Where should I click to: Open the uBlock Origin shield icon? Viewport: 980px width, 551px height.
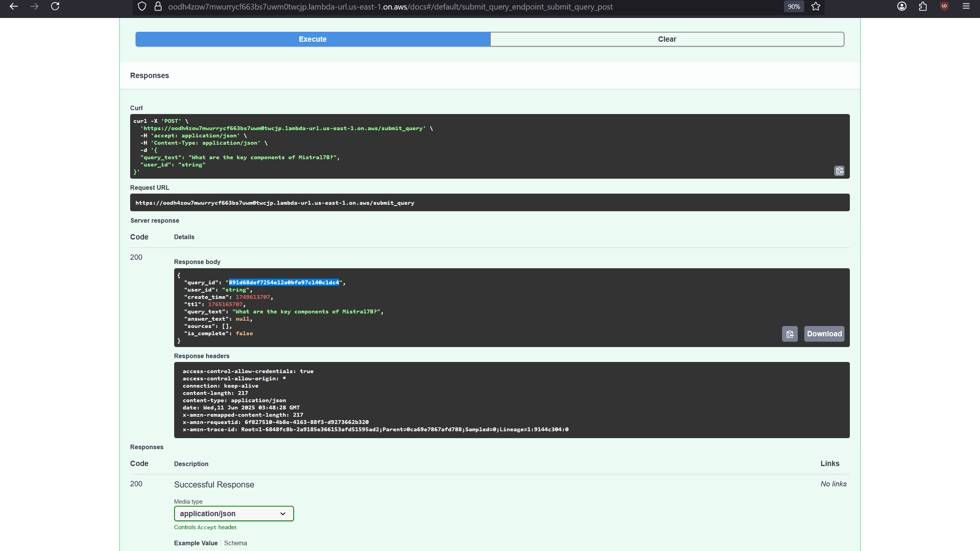944,7
